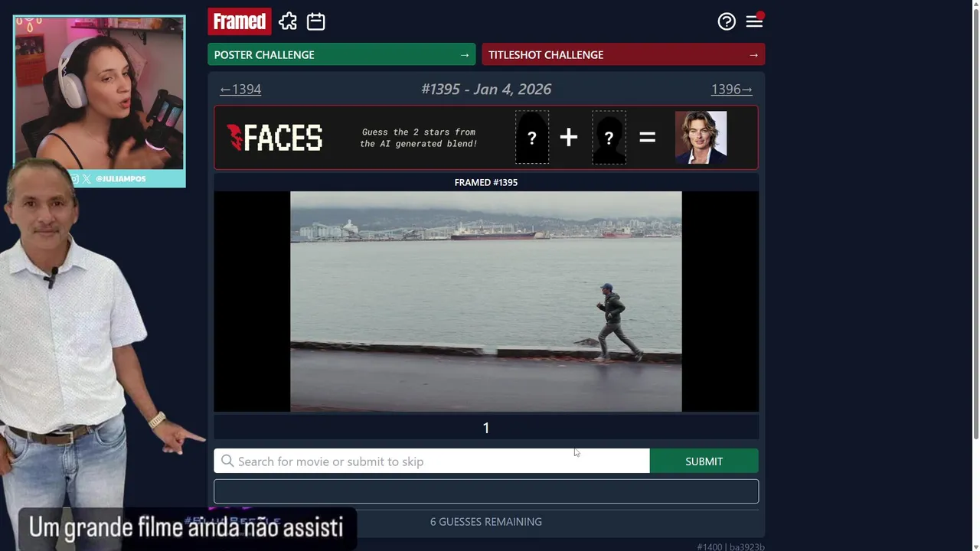The height and width of the screenshot is (551, 980).
Task: Go to previous puzzle 1394
Action: (240, 89)
